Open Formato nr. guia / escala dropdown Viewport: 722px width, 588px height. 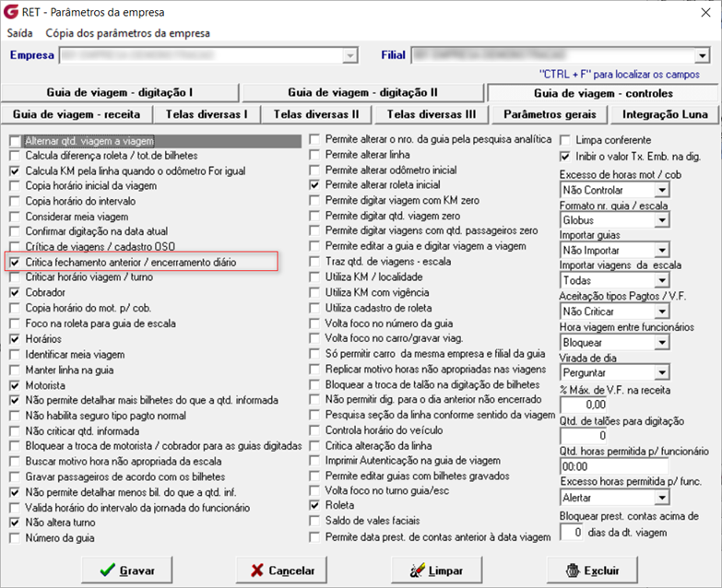[662, 220]
